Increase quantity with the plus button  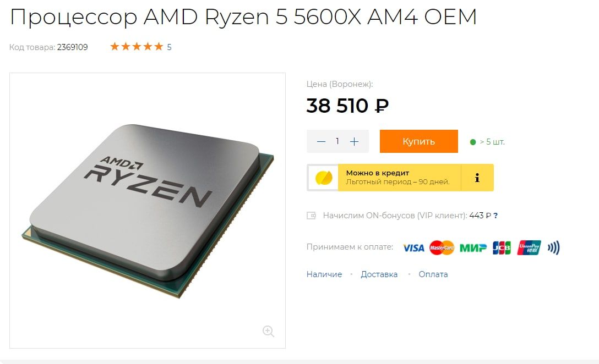pos(354,141)
